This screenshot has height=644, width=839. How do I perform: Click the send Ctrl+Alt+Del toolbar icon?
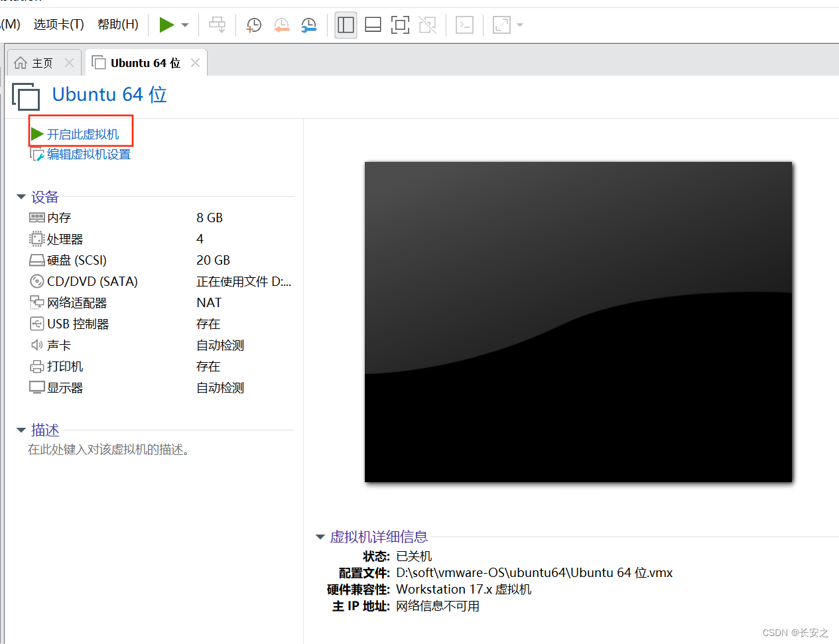[x=217, y=25]
